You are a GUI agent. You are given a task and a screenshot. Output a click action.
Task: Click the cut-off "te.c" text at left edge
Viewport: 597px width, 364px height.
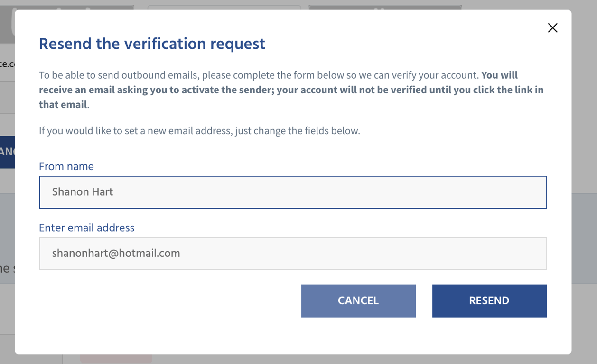[x=7, y=64]
